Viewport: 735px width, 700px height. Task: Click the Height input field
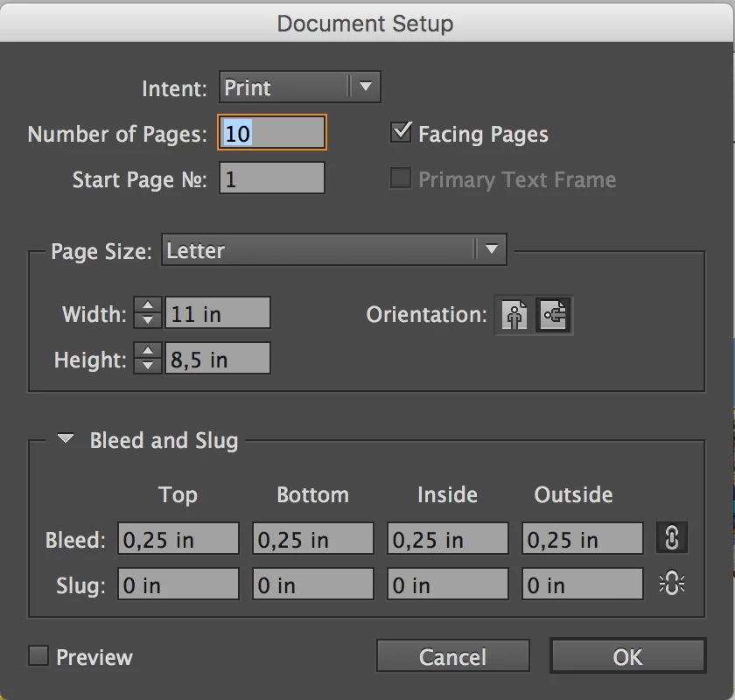218,358
